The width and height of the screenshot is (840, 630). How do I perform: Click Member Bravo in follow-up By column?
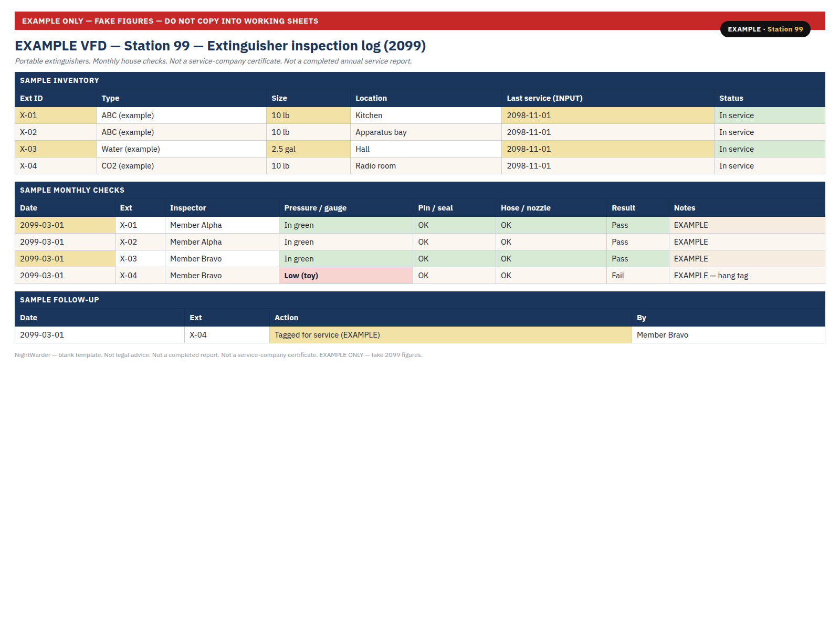728,335
